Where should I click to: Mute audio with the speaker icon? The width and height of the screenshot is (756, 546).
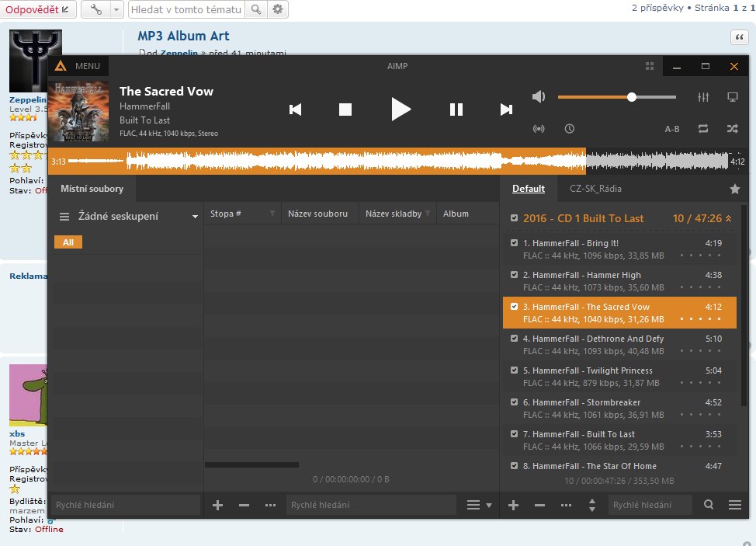[539, 96]
